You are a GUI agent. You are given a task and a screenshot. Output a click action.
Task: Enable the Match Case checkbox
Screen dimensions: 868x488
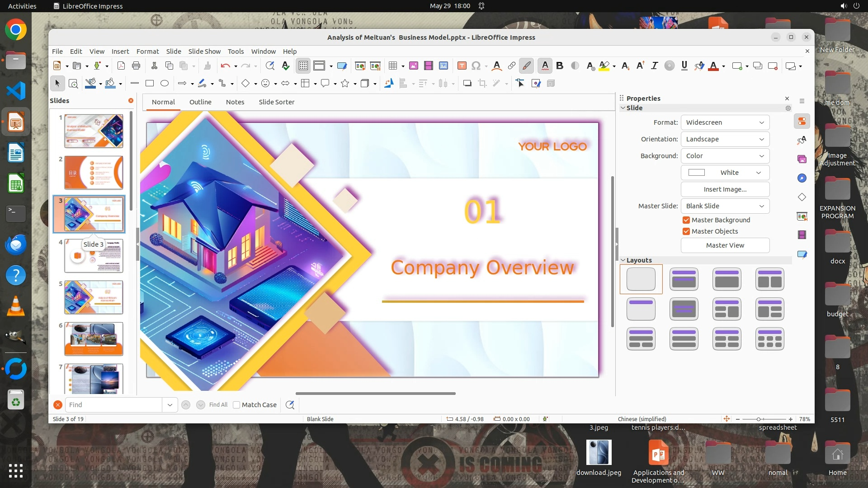[236, 405]
